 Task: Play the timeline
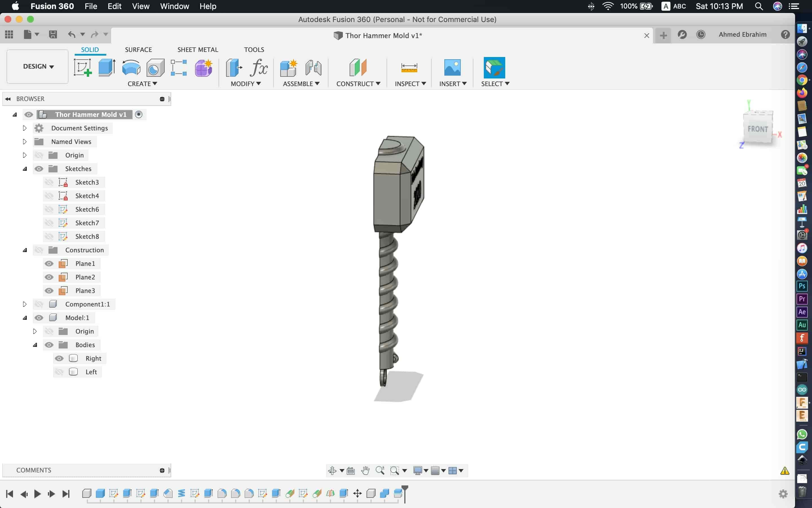click(x=37, y=494)
